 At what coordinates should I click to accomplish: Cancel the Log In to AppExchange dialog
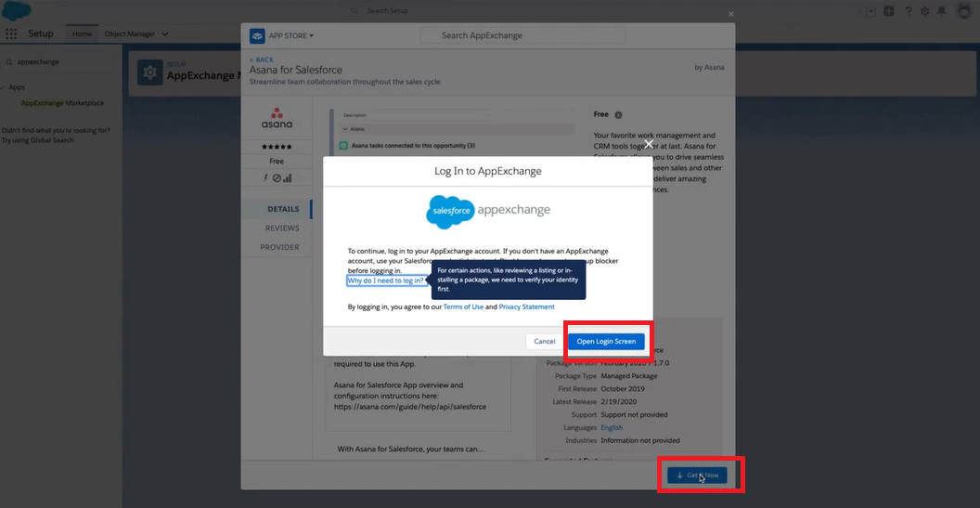(x=545, y=341)
